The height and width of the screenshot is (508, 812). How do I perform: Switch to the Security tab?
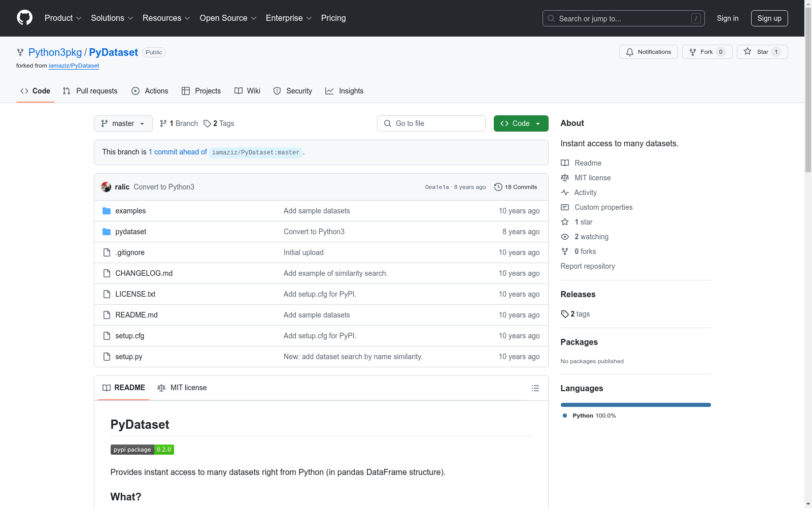point(293,91)
